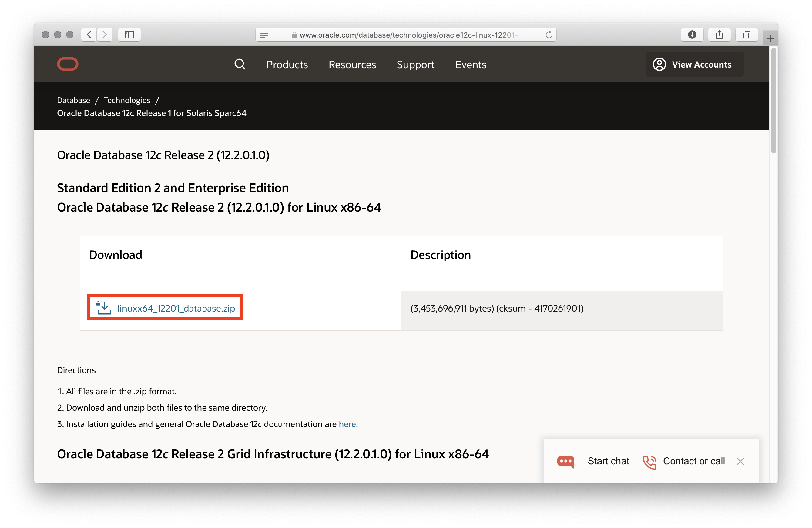
Task: Click the Grid Infrastructure section heading
Action: 273,454
